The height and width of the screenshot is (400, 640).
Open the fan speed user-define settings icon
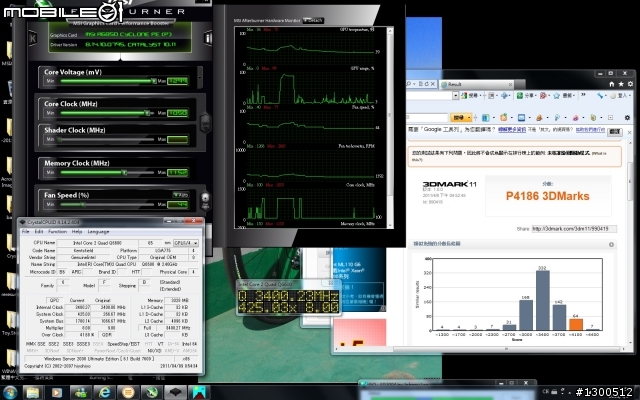pos(205,200)
